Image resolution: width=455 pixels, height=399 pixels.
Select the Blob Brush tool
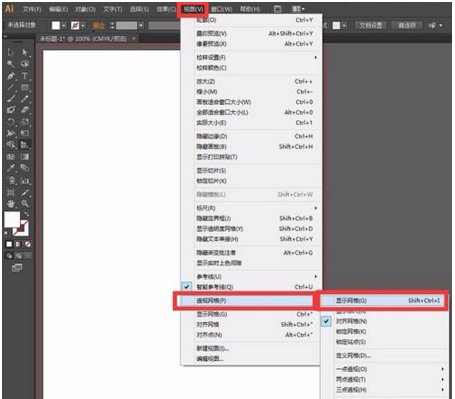[x=11, y=110]
